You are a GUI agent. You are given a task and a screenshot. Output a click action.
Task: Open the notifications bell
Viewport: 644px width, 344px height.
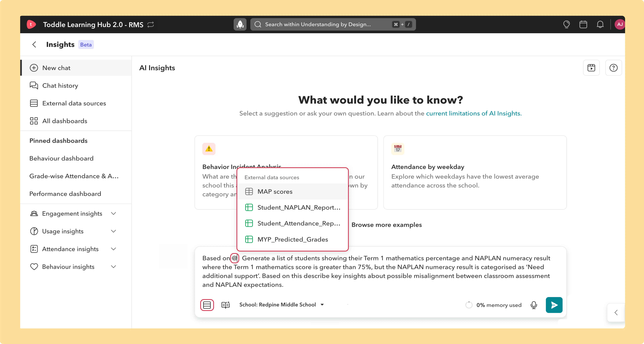coord(600,25)
